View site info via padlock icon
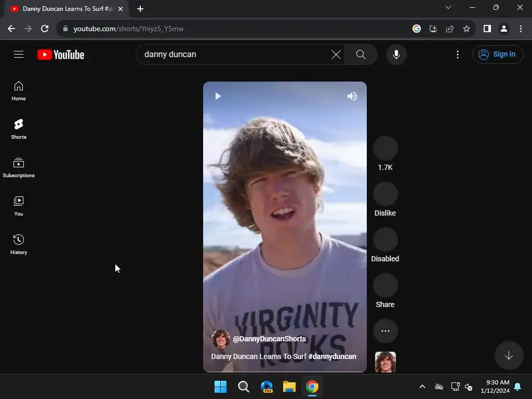The height and width of the screenshot is (399, 532). [65, 29]
